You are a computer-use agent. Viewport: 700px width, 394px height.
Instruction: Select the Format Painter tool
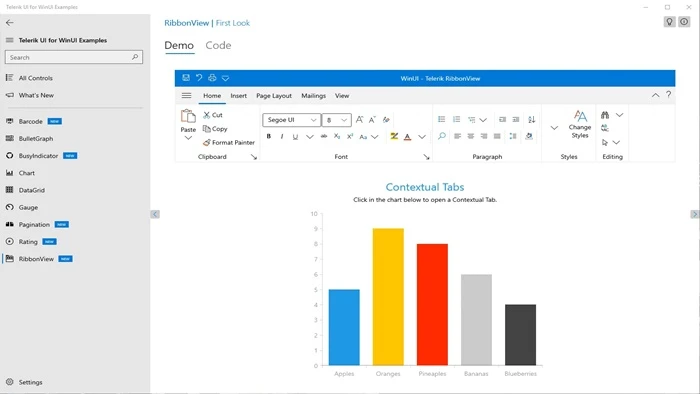tap(229, 142)
